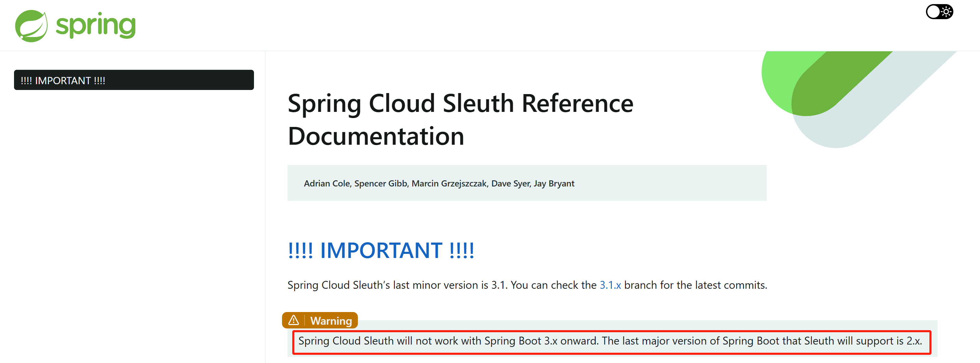Click the sentence about last minor version 3.1
The height and width of the screenshot is (363, 980).
click(527, 285)
